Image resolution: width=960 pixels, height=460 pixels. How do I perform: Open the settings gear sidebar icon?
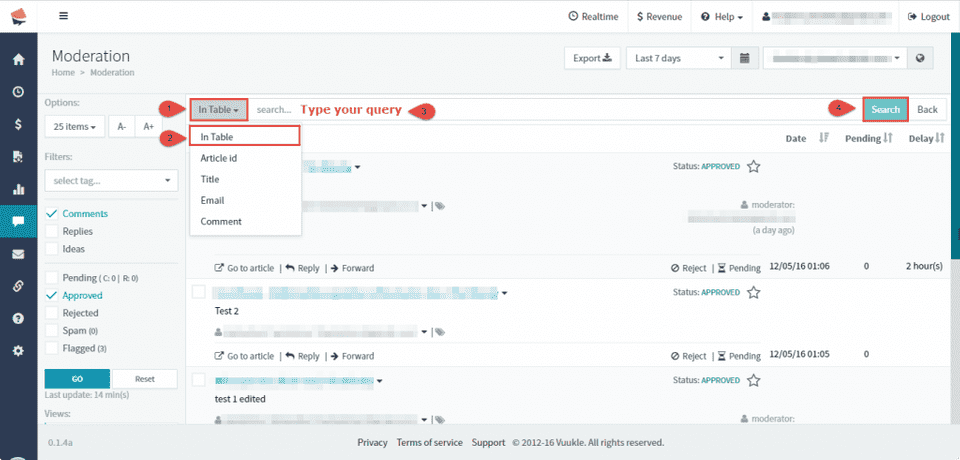point(18,351)
